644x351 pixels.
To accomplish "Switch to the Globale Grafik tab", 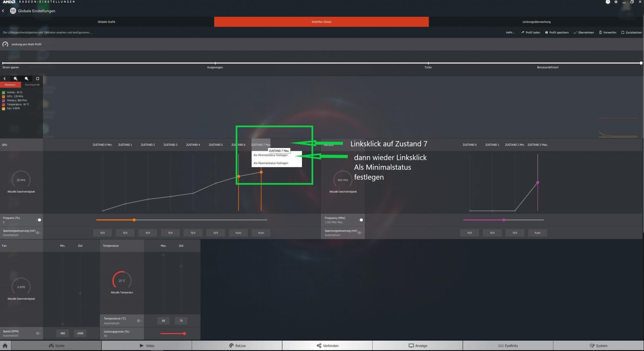I will click(107, 22).
